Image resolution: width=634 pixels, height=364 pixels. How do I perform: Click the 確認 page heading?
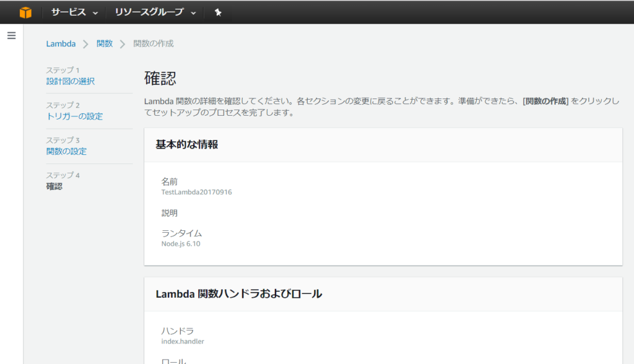click(160, 79)
